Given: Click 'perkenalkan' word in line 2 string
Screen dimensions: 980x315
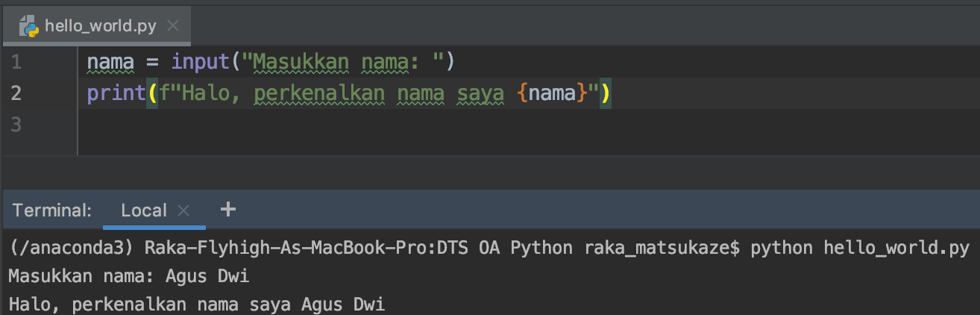Looking at the screenshot, I should pyautogui.click(x=319, y=93).
